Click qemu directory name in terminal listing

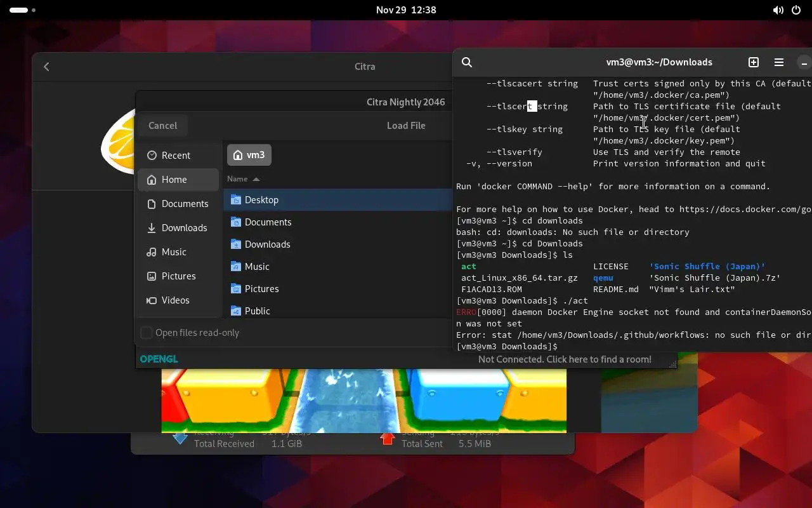coord(603,278)
